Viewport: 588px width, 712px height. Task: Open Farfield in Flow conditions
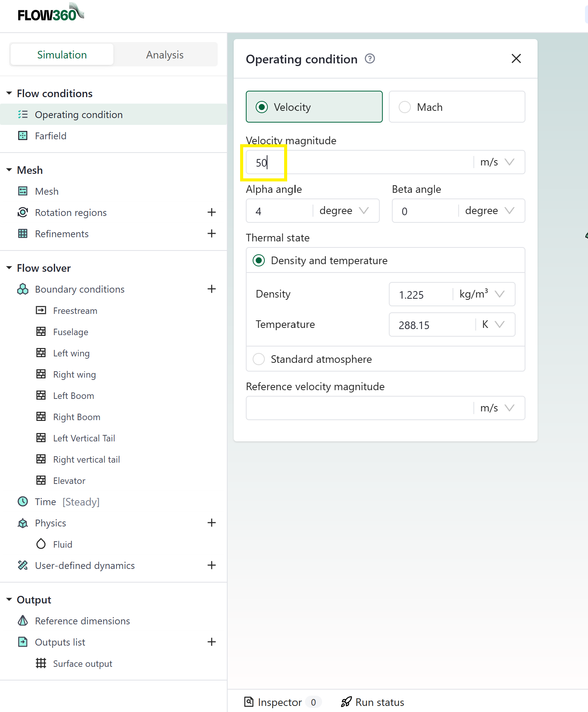click(x=50, y=136)
